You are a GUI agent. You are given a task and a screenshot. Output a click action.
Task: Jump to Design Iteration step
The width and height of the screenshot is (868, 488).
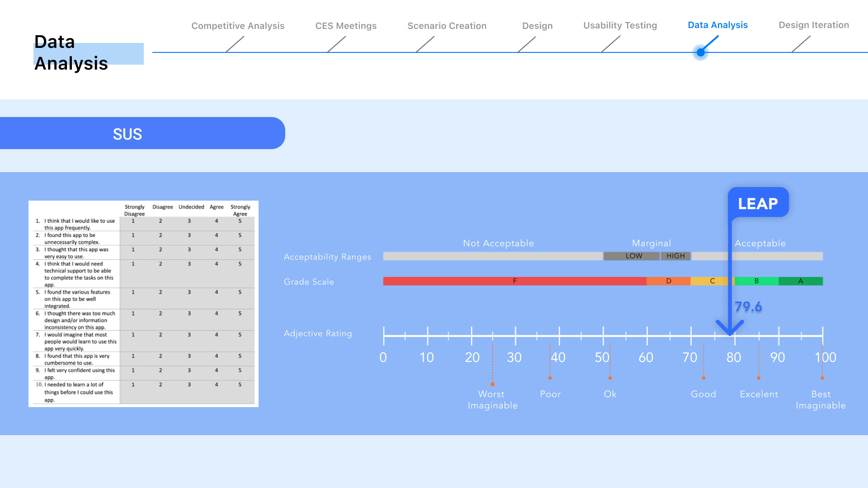click(814, 25)
